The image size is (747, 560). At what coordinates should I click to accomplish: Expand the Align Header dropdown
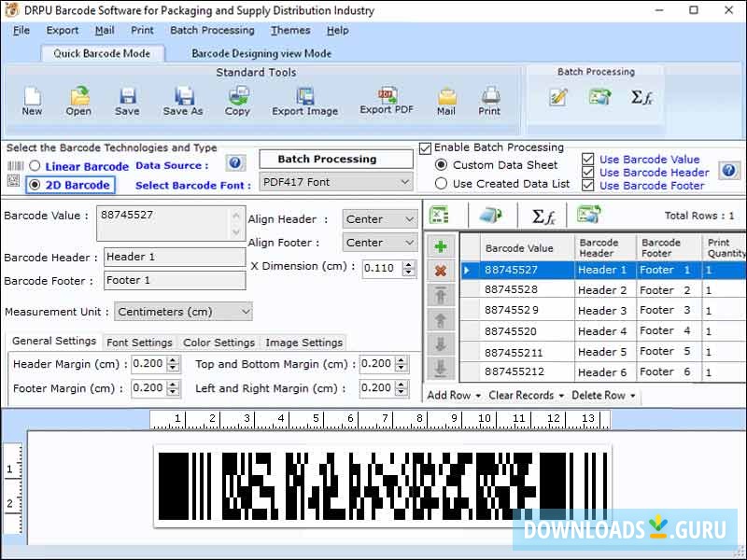[x=379, y=219]
